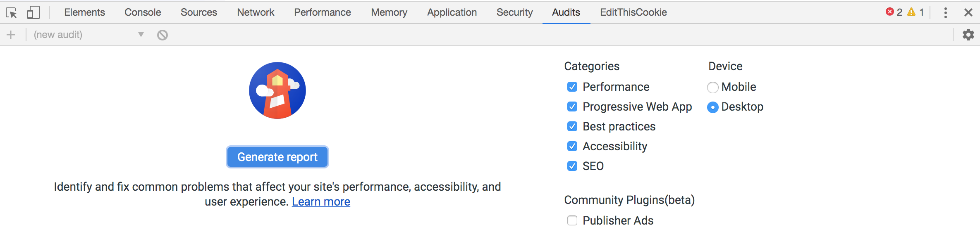This screenshot has height=232, width=980.
Task: Select the Audits tab
Action: pyautogui.click(x=566, y=12)
